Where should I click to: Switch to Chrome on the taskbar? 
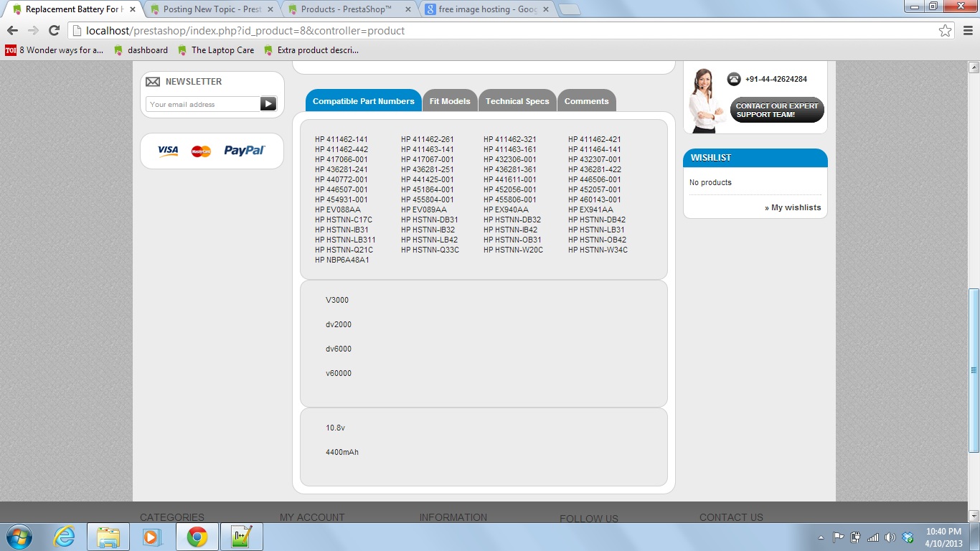coord(197,537)
